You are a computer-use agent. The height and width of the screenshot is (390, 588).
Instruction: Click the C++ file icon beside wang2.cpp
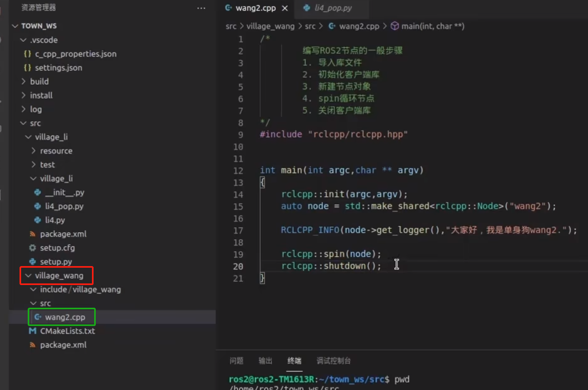pyautogui.click(x=38, y=317)
